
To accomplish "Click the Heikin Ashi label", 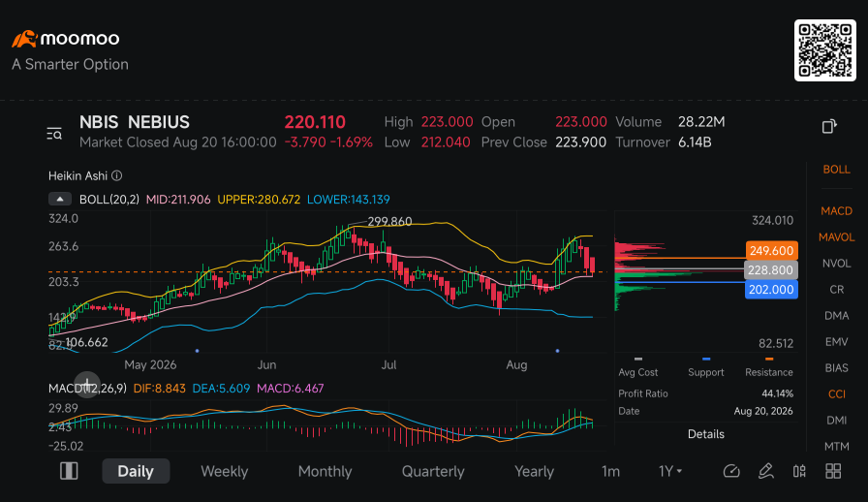I will (78, 175).
